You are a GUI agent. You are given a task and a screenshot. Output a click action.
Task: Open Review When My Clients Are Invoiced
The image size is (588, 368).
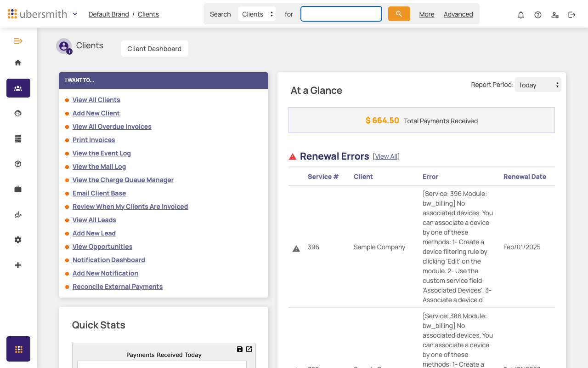point(130,207)
